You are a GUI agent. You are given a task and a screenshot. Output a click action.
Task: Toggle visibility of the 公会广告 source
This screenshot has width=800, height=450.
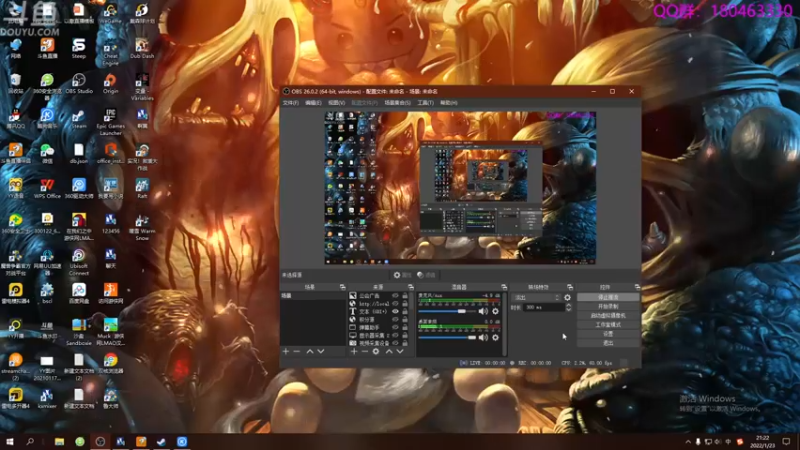tap(395, 295)
